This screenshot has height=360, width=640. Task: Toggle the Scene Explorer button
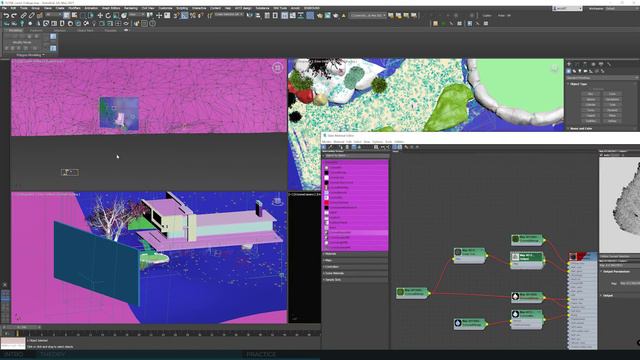tap(267, 16)
